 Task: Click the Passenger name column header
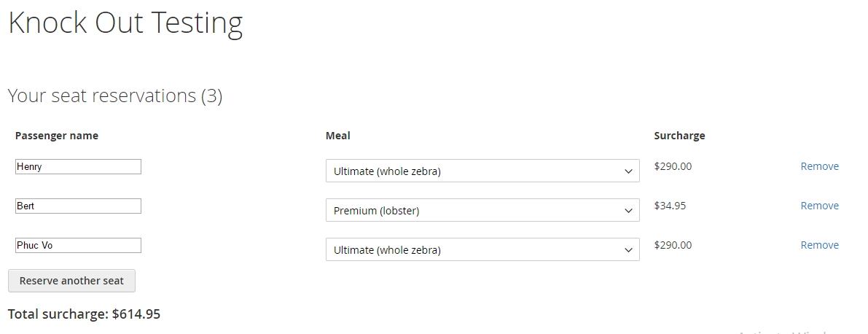[x=57, y=136]
